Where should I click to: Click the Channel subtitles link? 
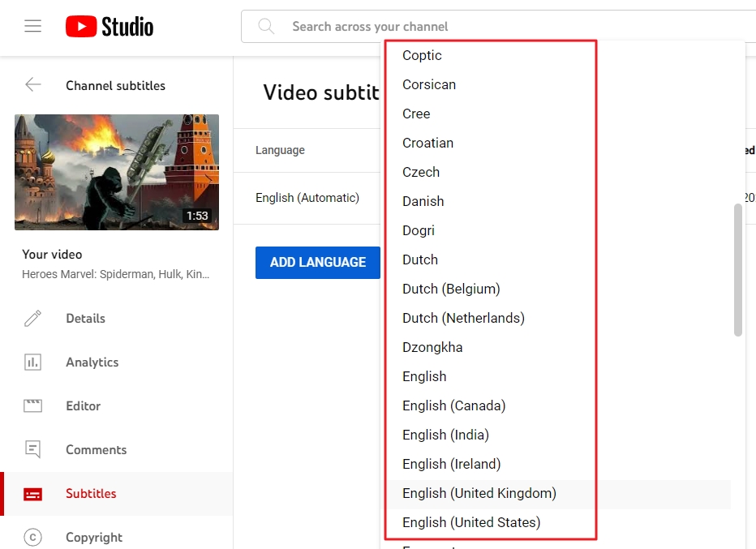[115, 85]
